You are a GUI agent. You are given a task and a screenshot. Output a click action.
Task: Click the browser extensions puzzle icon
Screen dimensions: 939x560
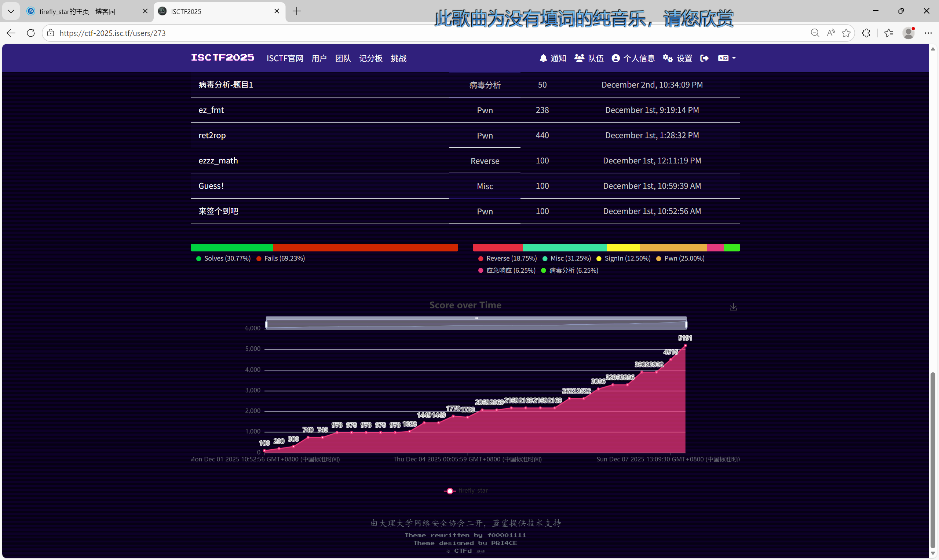pos(866,33)
